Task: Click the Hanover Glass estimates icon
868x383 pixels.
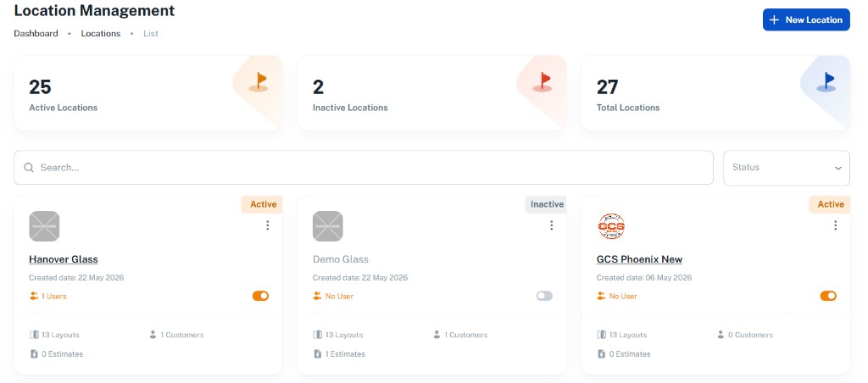Action: tap(34, 353)
